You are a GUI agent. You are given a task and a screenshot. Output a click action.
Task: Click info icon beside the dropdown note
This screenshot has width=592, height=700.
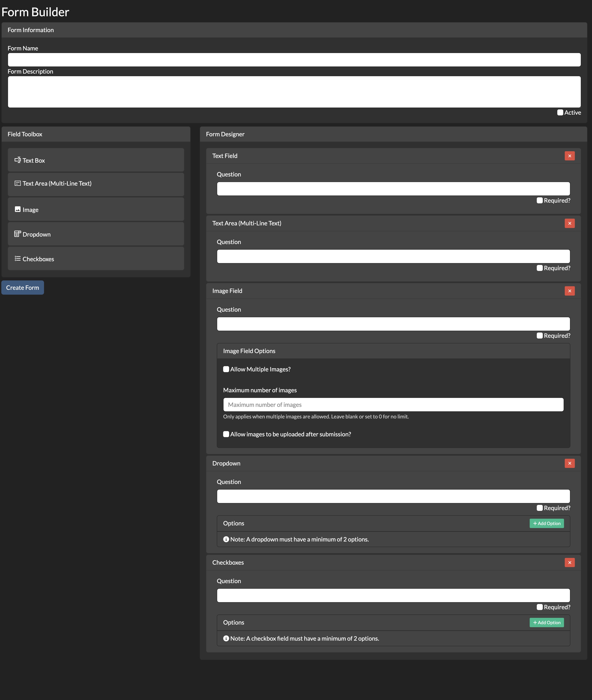pyautogui.click(x=226, y=539)
